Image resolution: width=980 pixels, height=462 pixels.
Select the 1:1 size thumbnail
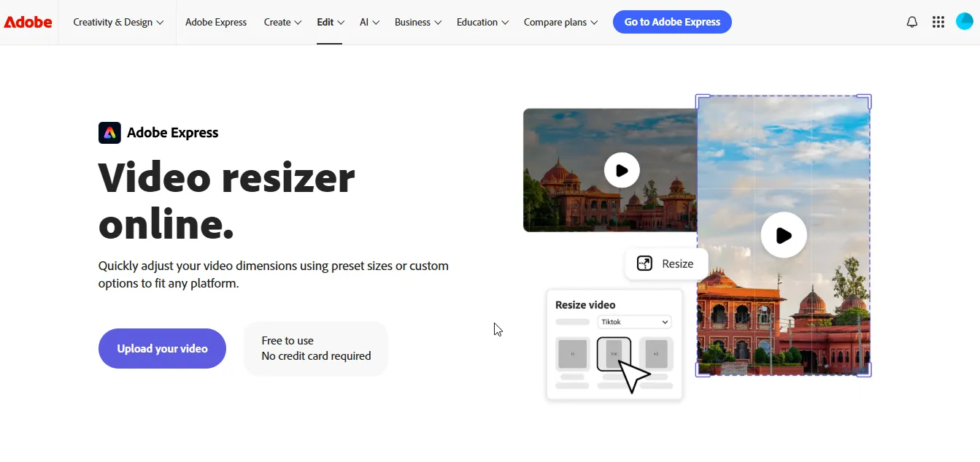(x=573, y=354)
